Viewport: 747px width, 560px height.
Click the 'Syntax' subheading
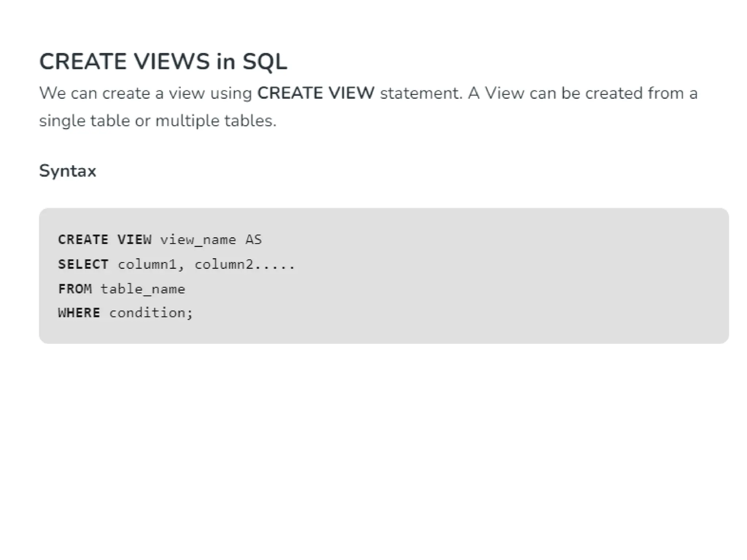point(67,171)
